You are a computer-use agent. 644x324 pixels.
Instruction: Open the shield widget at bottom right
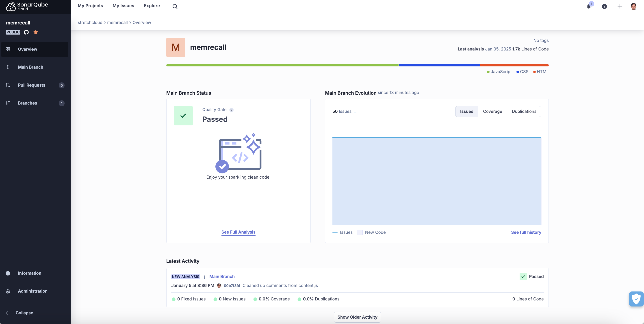click(x=636, y=299)
